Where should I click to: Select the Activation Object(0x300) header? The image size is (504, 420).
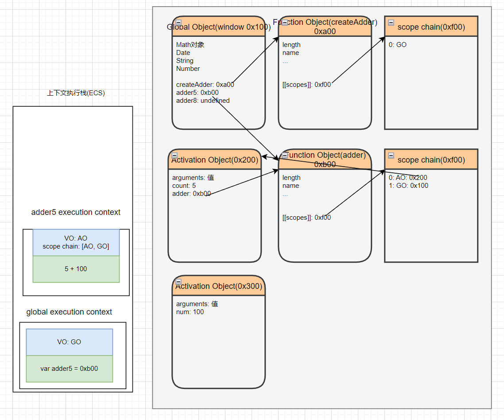(219, 286)
